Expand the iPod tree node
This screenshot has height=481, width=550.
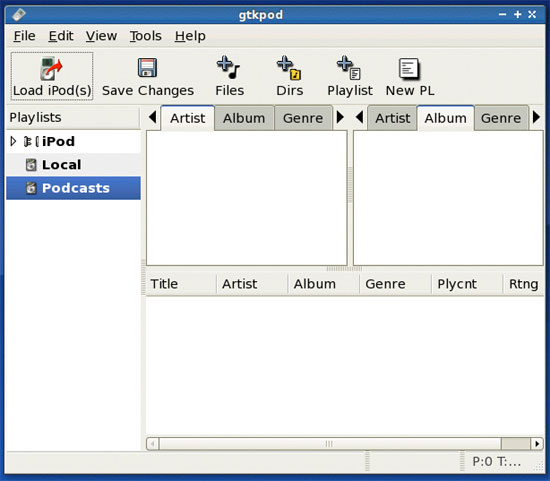click(13, 141)
